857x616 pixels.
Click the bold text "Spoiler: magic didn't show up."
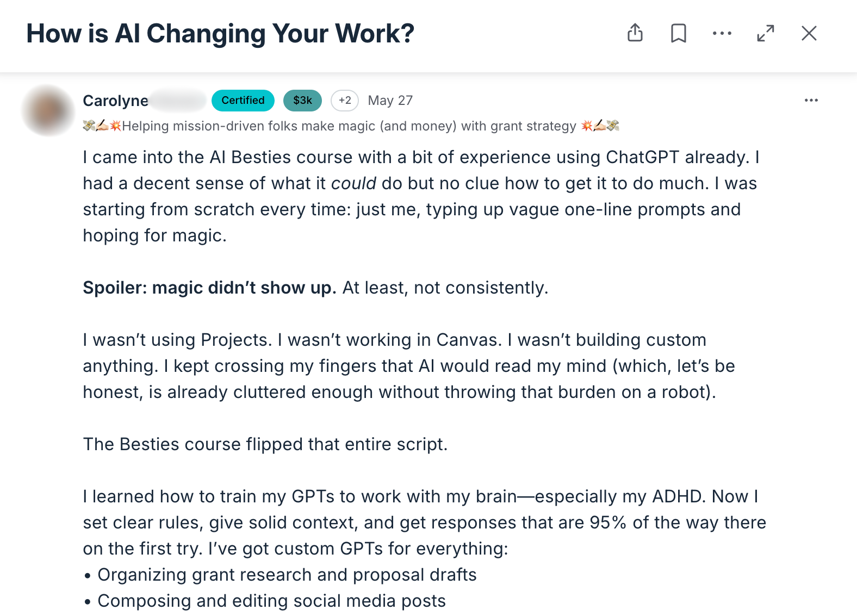209,288
